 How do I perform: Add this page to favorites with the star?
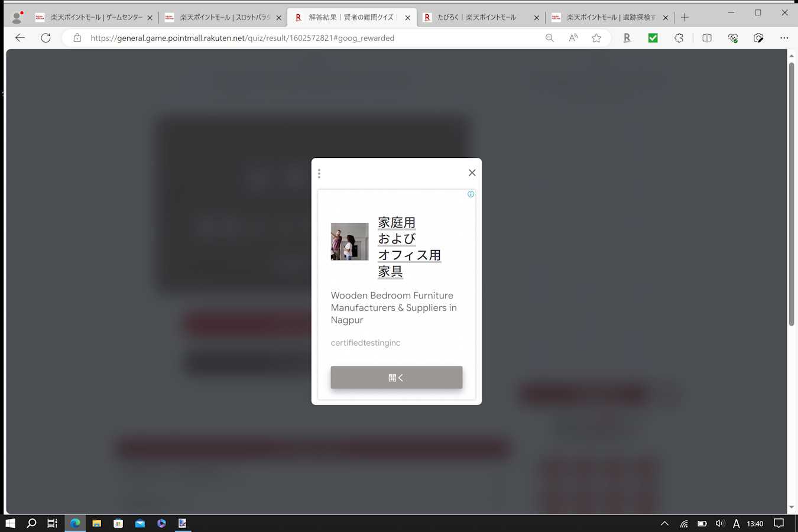point(596,38)
